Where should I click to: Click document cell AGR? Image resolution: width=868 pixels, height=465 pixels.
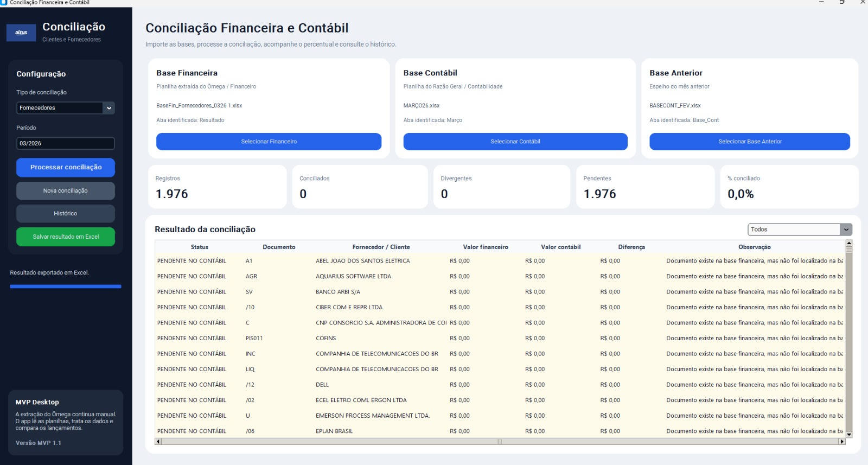click(251, 276)
